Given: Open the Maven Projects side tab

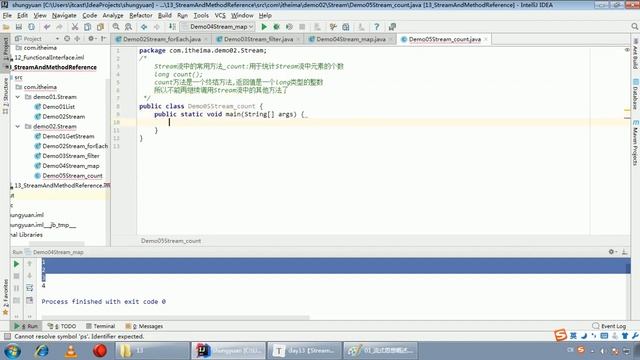Looking at the screenshot, I should [636, 143].
